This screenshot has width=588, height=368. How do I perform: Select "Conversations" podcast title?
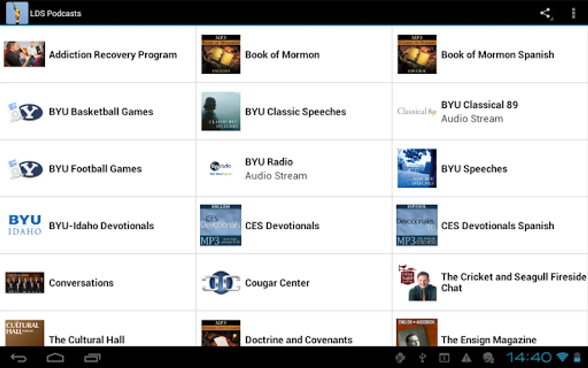point(81,283)
